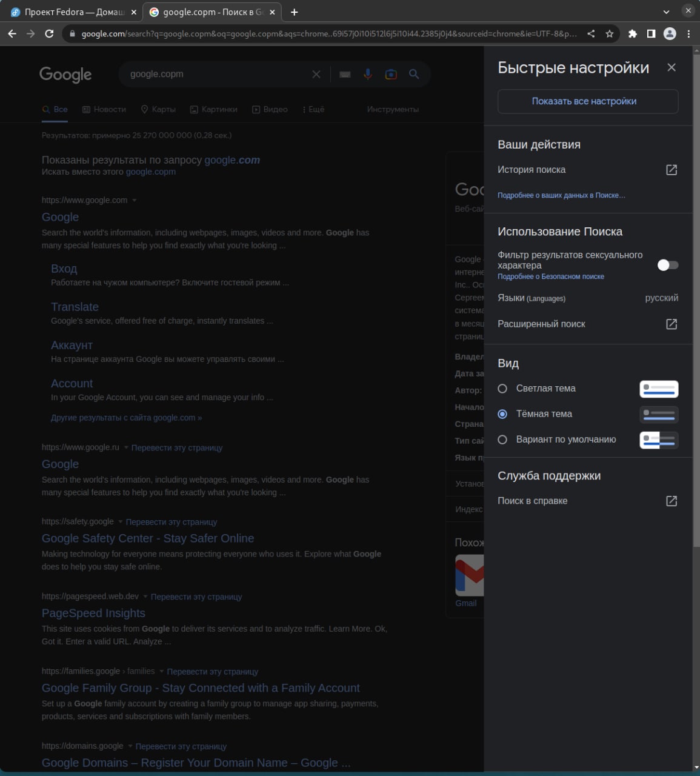This screenshot has height=776, width=700.
Task: Search by image with camera icon
Action: [x=391, y=74]
